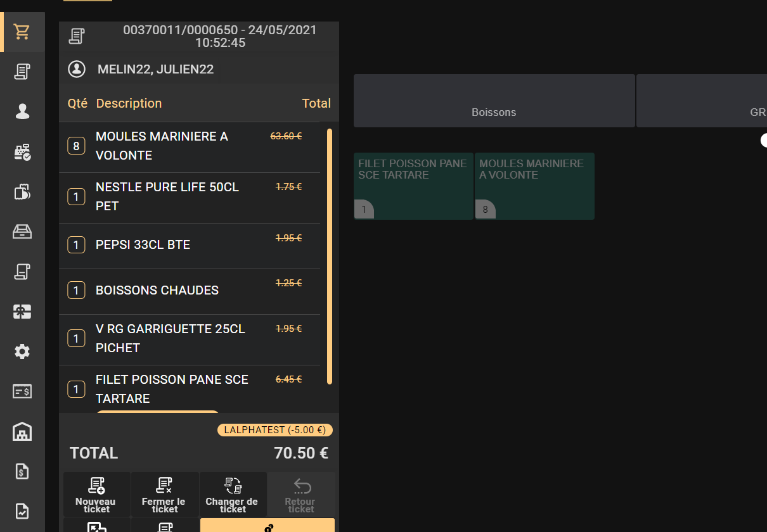Click quantity badge for FILET POISSON PANE
This screenshot has height=532, width=767.
(76, 389)
